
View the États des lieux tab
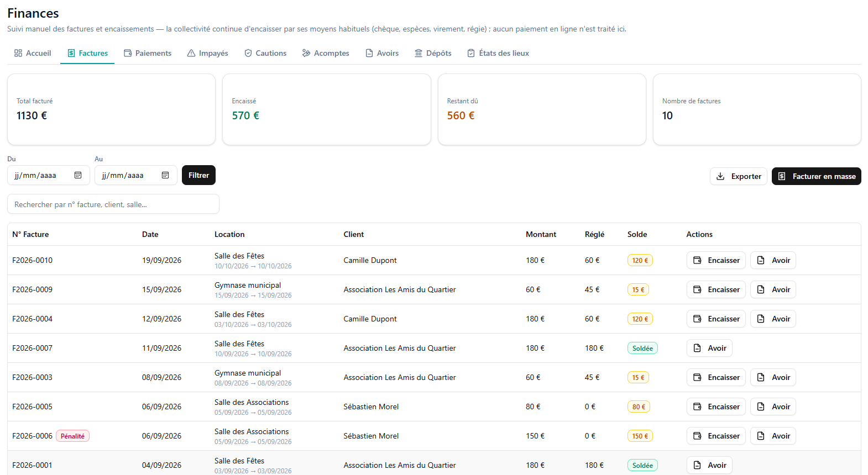[498, 53]
